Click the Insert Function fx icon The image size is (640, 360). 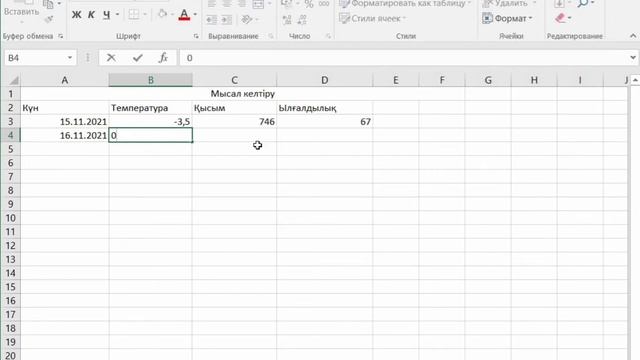(x=163, y=58)
